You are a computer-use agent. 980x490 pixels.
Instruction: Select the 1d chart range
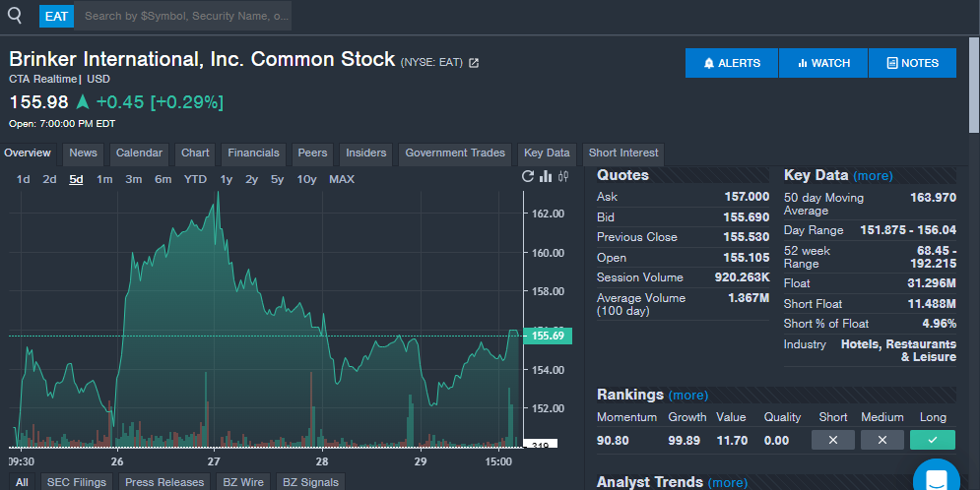(x=23, y=179)
